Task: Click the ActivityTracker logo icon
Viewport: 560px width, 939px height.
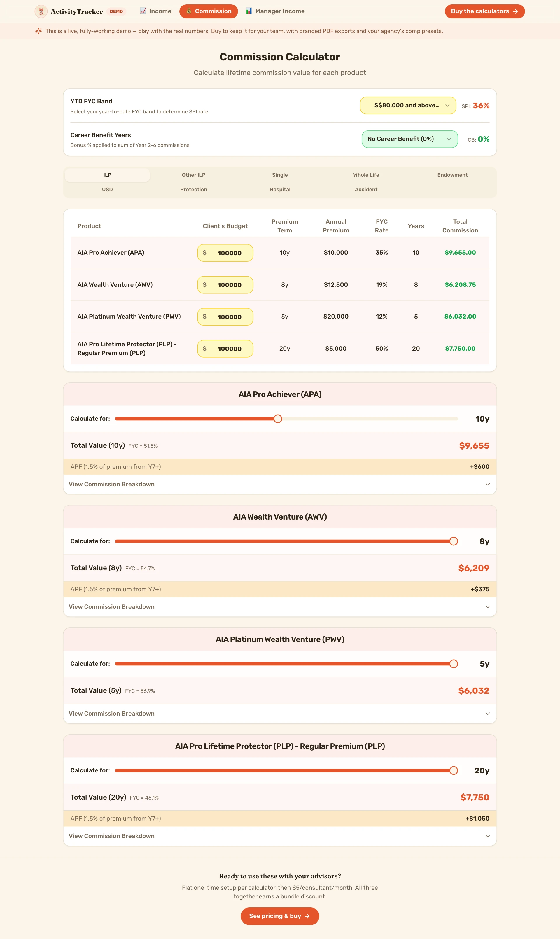Action: (x=41, y=11)
